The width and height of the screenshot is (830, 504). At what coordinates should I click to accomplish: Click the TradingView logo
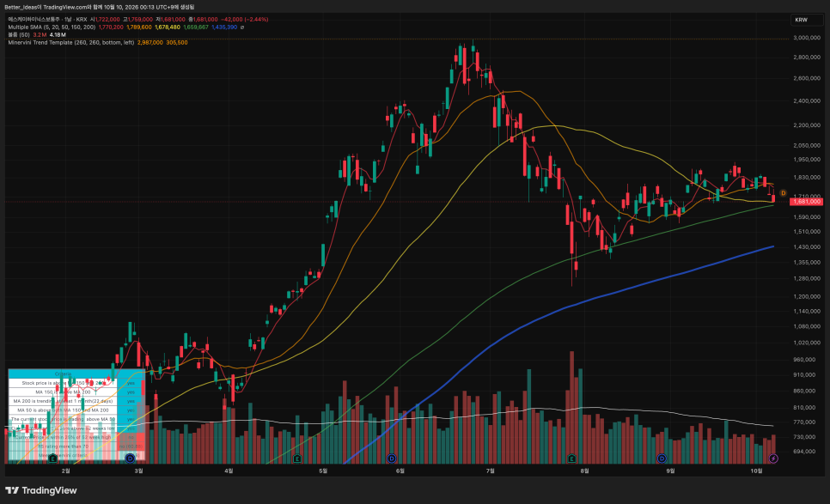[40, 490]
